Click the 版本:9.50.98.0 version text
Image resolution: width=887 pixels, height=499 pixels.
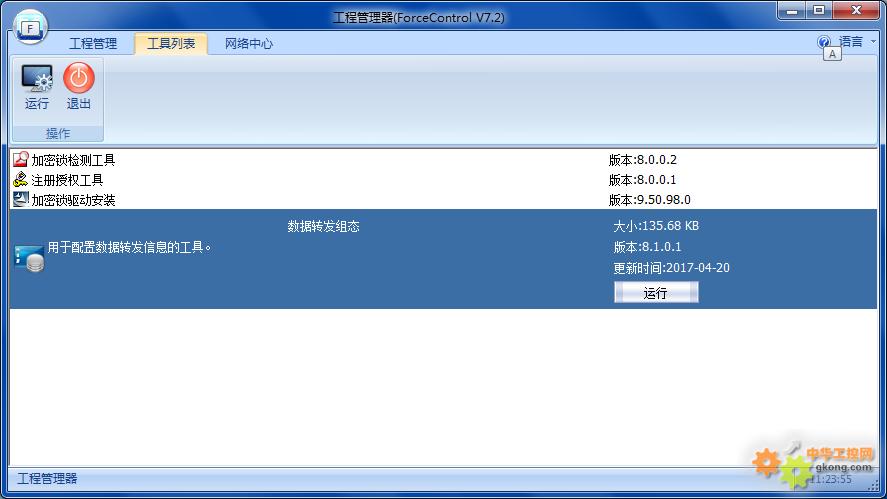pos(649,200)
